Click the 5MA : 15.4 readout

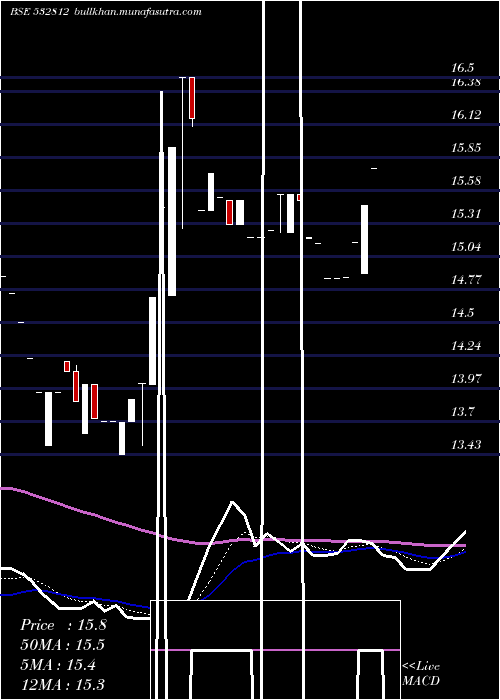[58, 665]
